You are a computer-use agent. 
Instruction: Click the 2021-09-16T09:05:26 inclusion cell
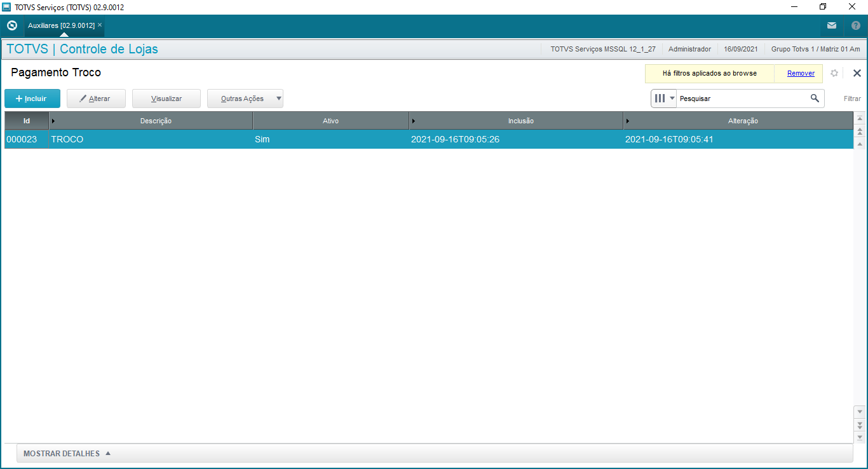click(x=517, y=139)
